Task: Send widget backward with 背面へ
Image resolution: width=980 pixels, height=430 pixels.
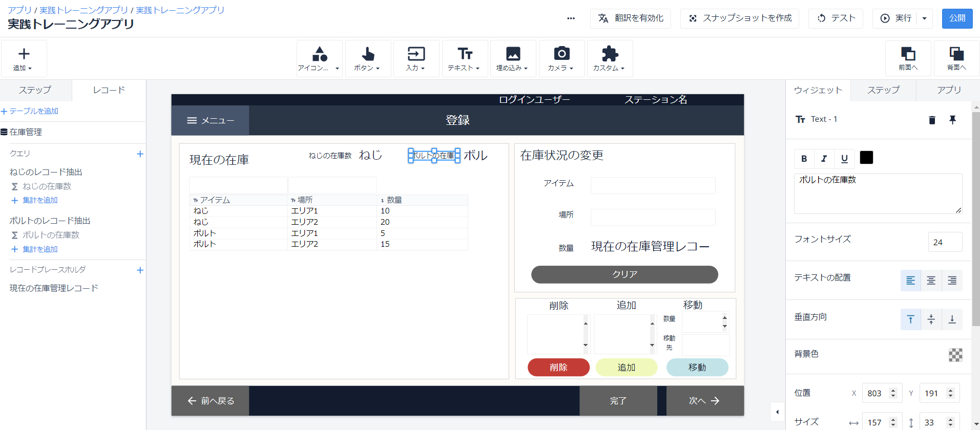Action: pyautogui.click(x=956, y=59)
